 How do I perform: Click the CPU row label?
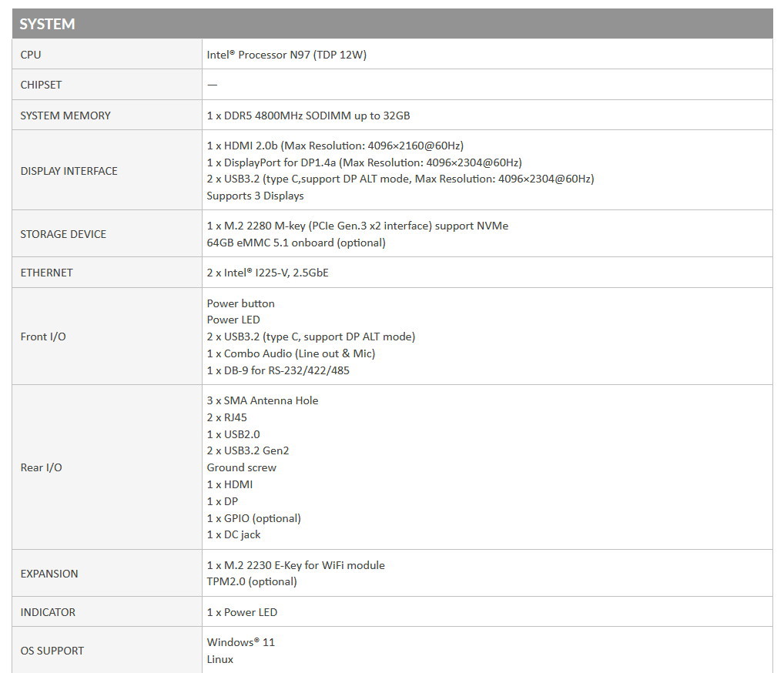31,55
